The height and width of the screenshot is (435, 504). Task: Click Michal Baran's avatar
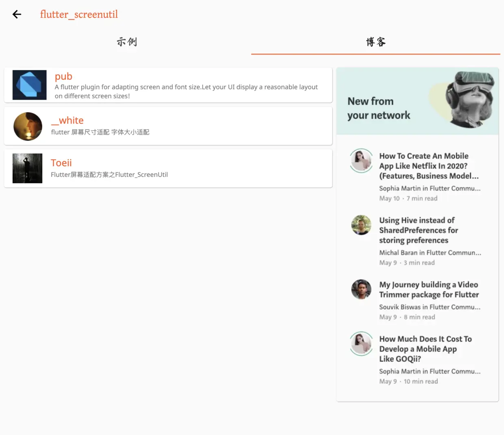coord(361,225)
